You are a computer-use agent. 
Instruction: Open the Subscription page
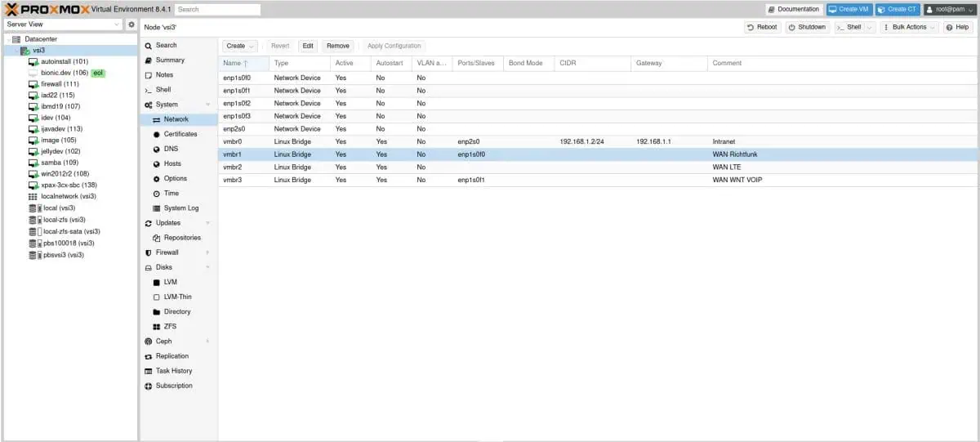pos(174,386)
